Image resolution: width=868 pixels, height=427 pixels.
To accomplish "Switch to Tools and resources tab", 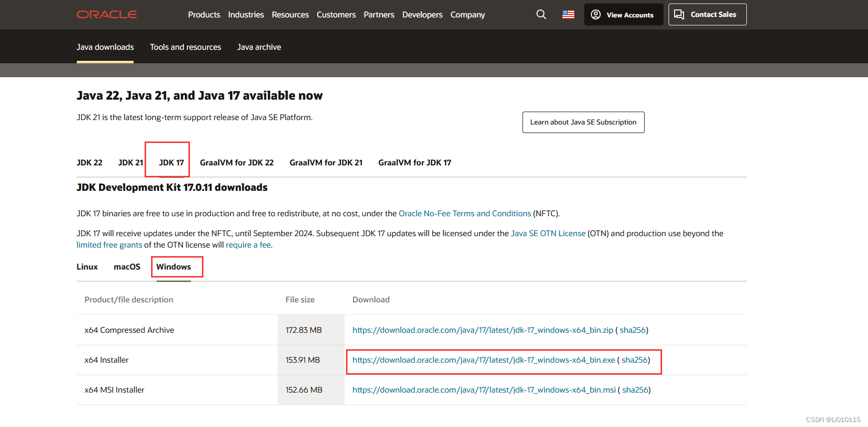I will coord(185,47).
